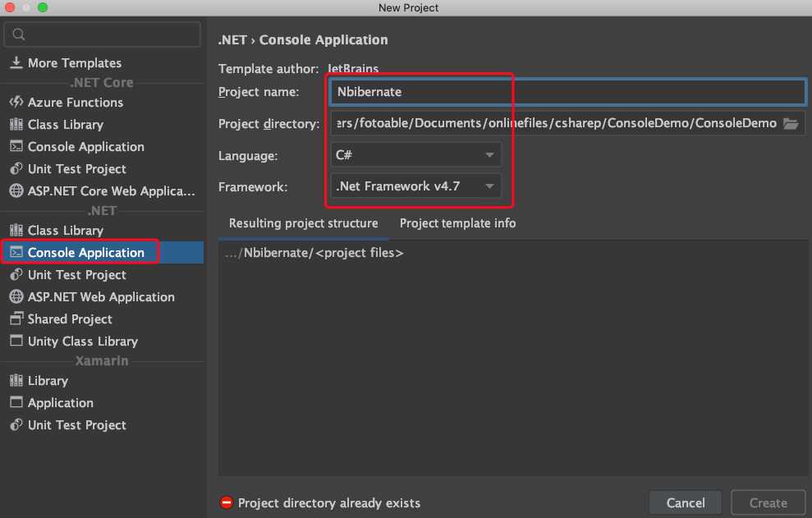Click the download icon beside More Templates
This screenshot has width=812, height=518.
[16, 63]
